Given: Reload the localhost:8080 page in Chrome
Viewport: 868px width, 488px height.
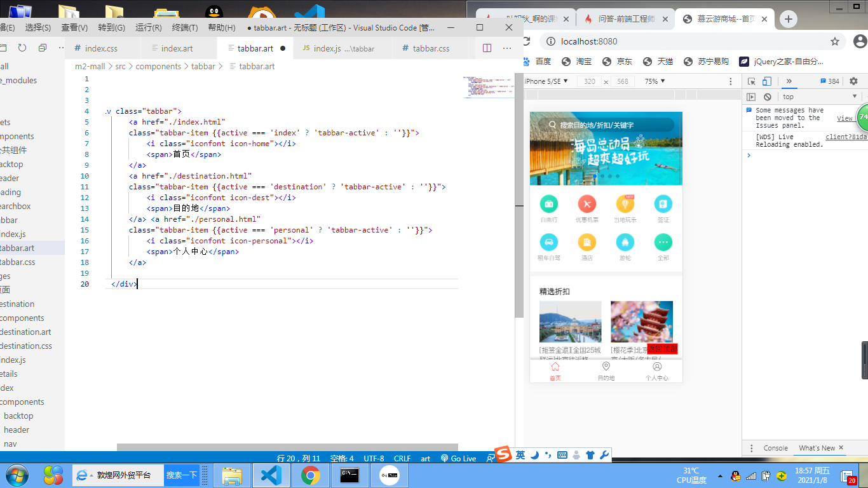Looking at the screenshot, I should [x=526, y=42].
